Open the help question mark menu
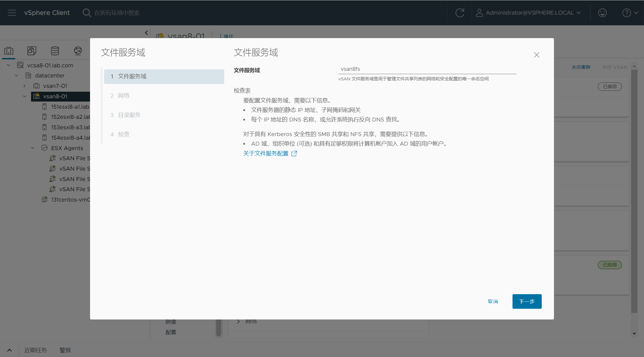This screenshot has height=357, width=644. (x=626, y=13)
